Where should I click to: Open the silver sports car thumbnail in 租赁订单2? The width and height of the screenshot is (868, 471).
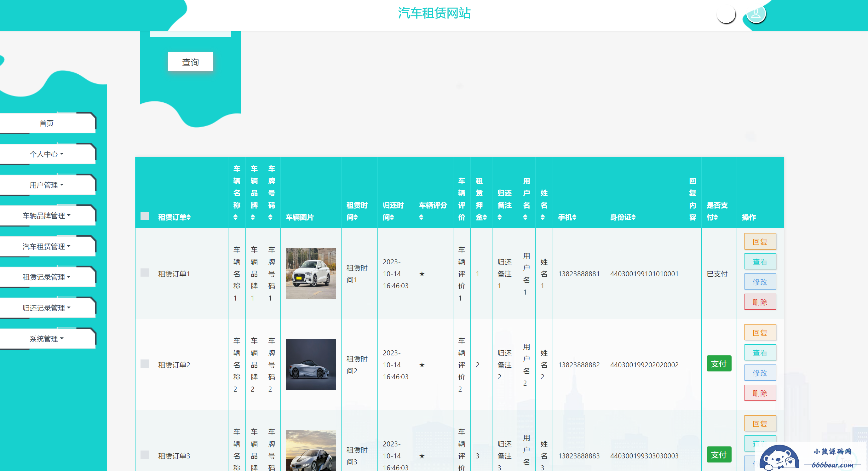[311, 365]
